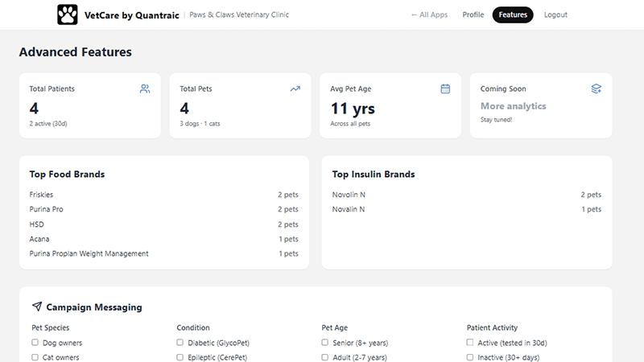Screen dimensions: 644x362
Task: Select the Friskies food brand row
Action: (164, 195)
